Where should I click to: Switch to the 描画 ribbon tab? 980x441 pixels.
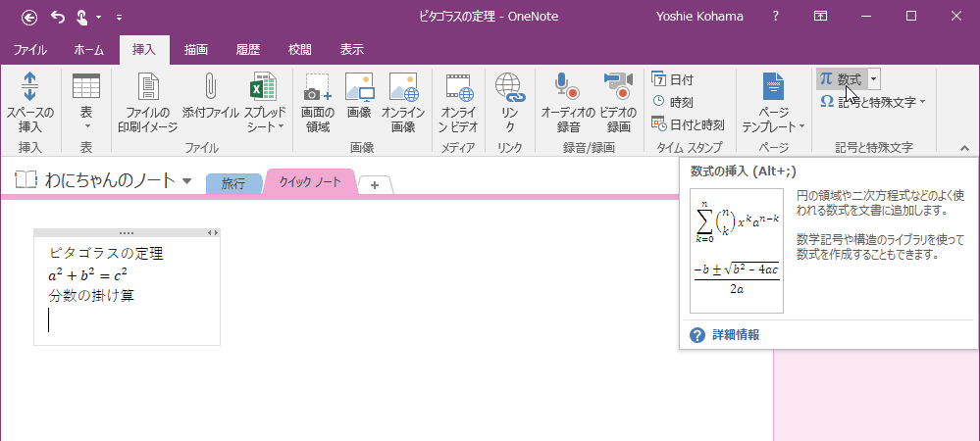tap(195, 50)
